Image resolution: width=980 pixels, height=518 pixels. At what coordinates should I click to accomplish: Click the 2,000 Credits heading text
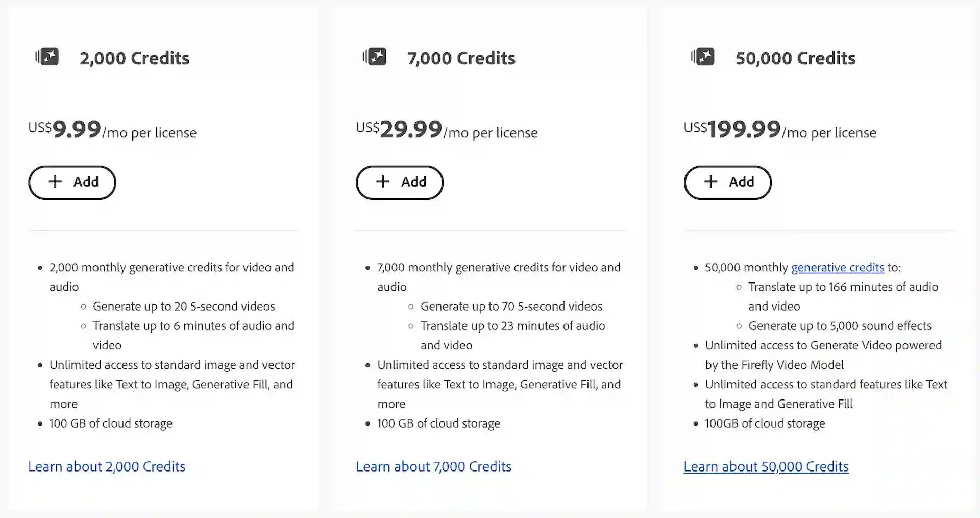(134, 58)
